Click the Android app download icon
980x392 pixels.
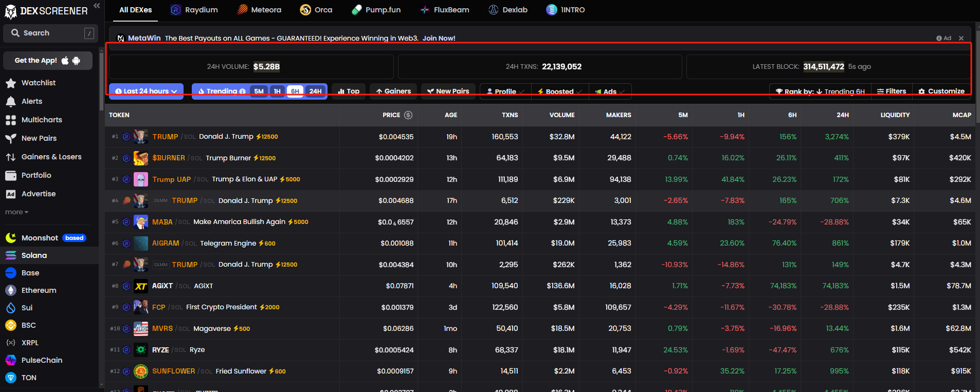point(76,61)
